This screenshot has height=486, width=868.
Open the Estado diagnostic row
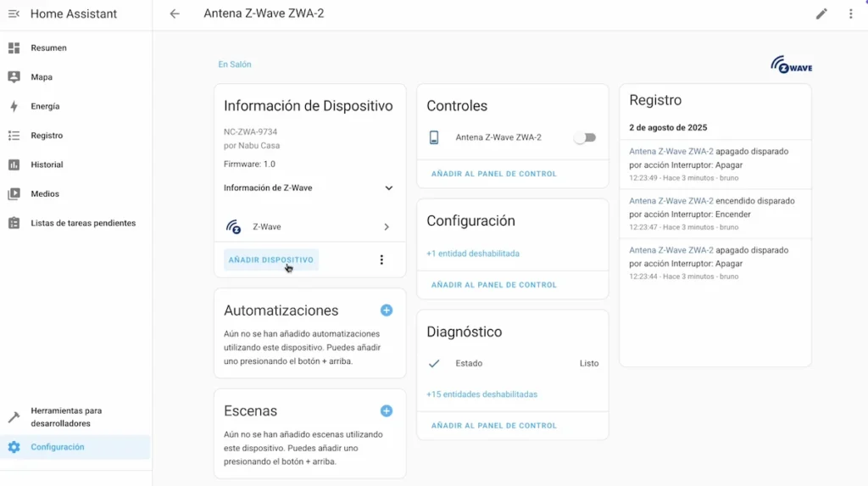coord(512,364)
